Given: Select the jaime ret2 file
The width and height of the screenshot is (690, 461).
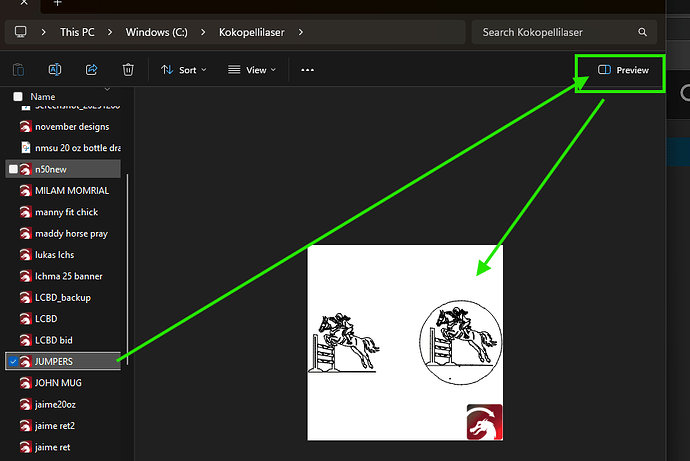Looking at the screenshot, I should [55, 426].
